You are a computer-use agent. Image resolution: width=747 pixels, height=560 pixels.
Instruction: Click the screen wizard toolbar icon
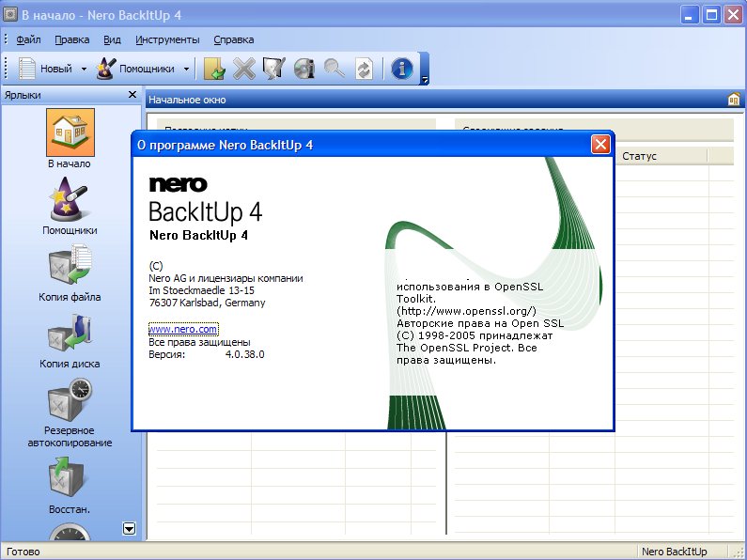(274, 69)
